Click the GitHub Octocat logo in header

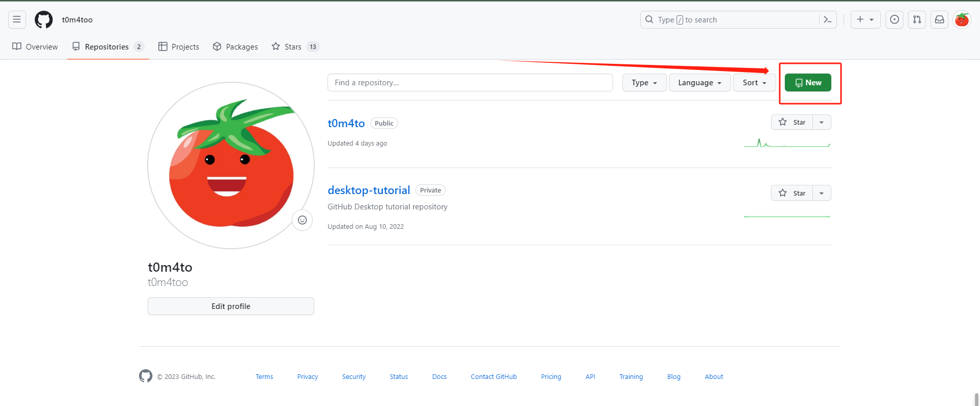point(43,19)
